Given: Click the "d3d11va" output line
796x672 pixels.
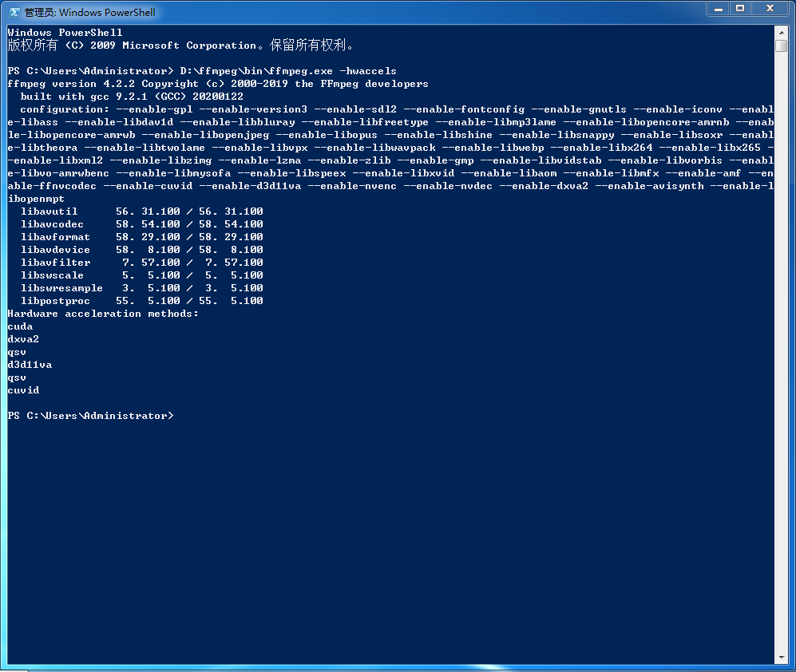Looking at the screenshot, I should 30,365.
